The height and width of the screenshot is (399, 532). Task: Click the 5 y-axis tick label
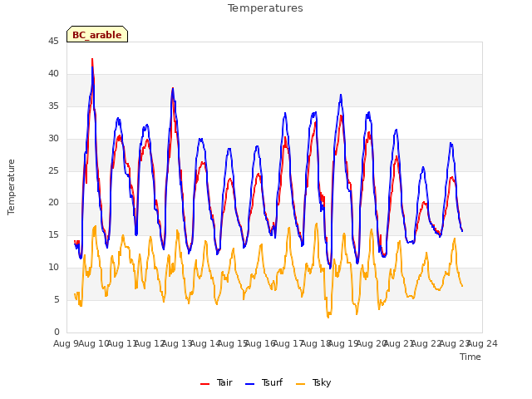57,300
